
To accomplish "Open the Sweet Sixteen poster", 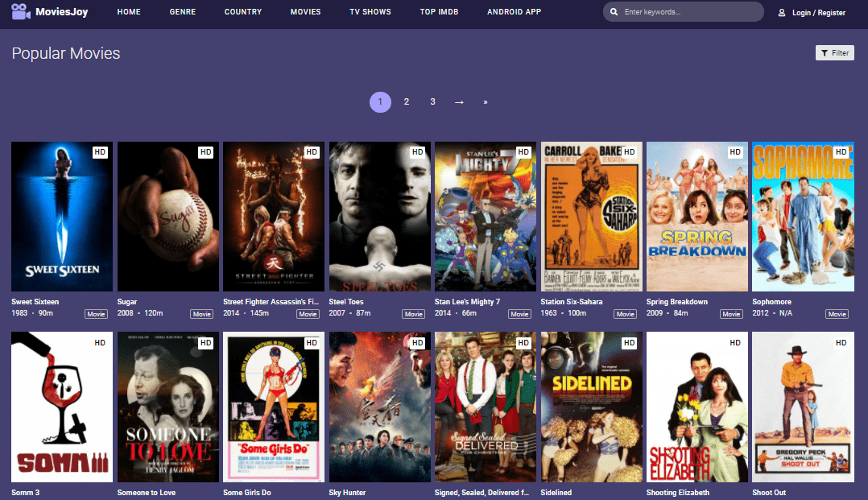I will coord(62,217).
